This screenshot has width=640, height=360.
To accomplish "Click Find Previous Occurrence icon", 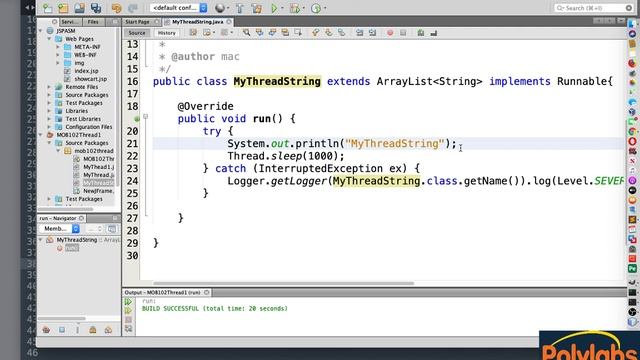I will pyautogui.click(x=259, y=33).
